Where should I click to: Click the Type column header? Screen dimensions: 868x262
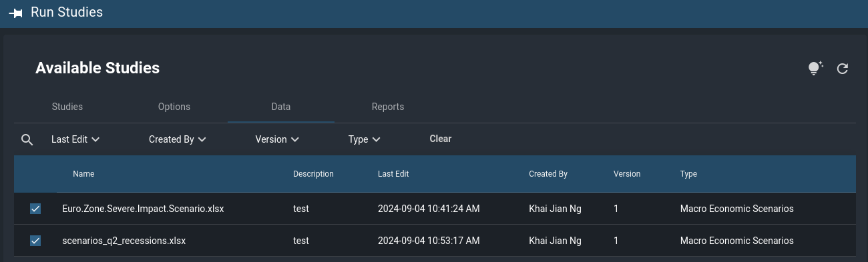point(688,174)
